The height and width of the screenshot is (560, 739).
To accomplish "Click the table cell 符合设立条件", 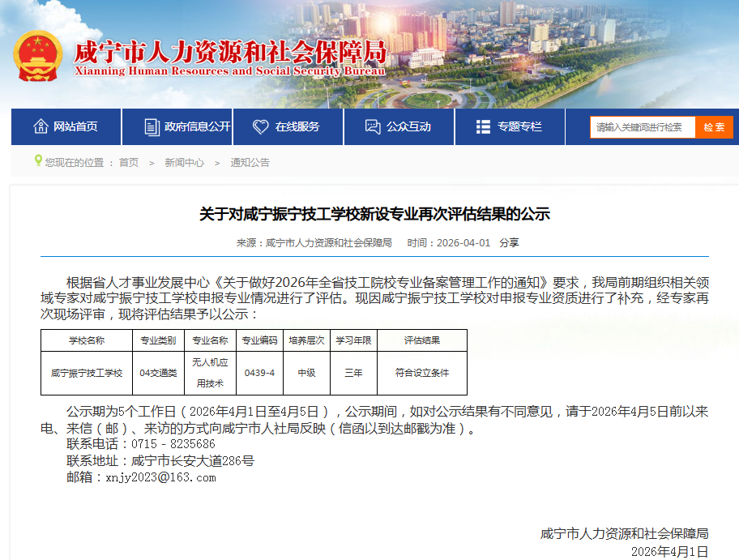I will 422,374.
